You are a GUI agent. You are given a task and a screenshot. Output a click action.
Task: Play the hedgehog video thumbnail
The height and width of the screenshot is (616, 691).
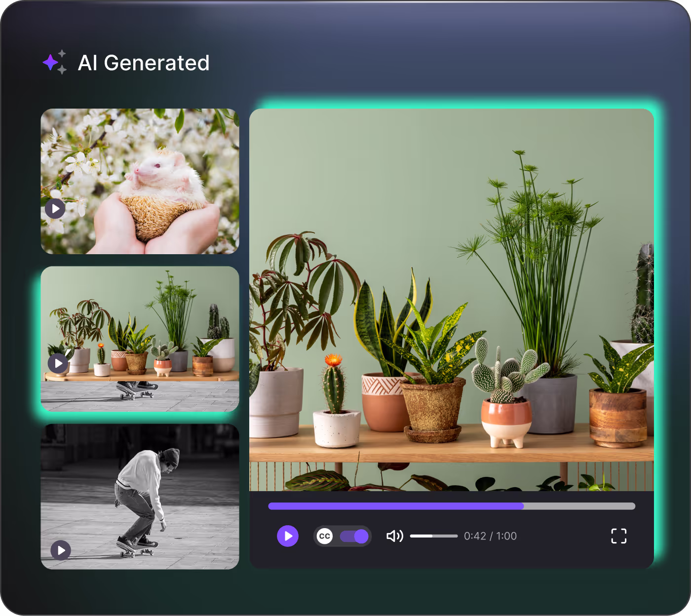pos(55,209)
